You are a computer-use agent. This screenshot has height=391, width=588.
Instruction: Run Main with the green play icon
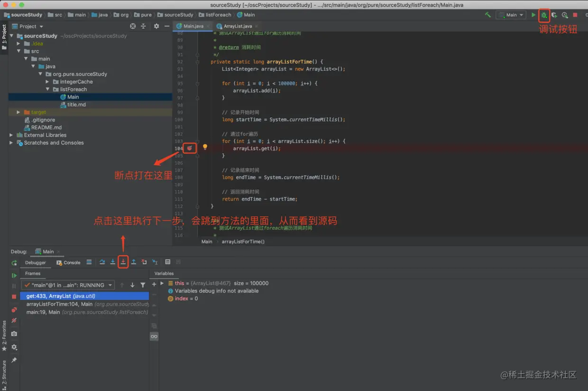point(533,15)
